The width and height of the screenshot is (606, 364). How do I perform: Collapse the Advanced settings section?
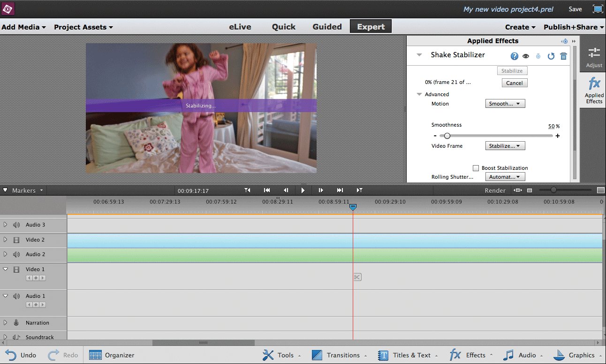(x=419, y=94)
